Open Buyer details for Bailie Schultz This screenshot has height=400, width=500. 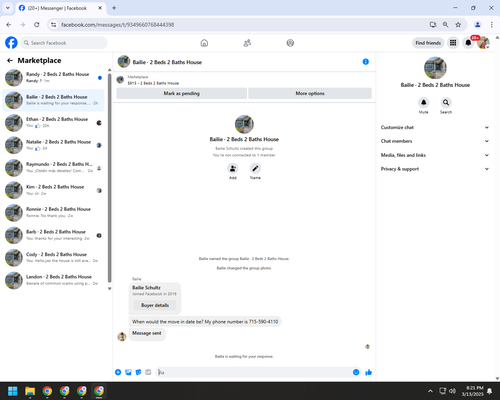pos(155,305)
